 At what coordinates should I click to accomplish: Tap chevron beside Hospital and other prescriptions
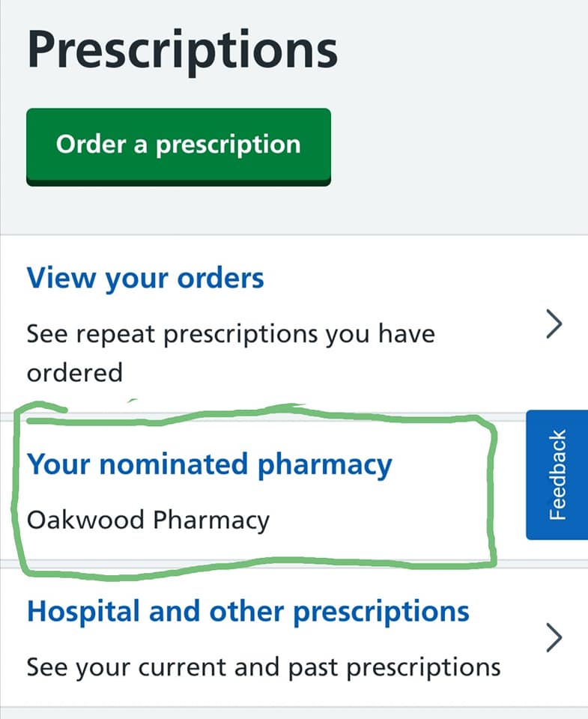[554, 637]
